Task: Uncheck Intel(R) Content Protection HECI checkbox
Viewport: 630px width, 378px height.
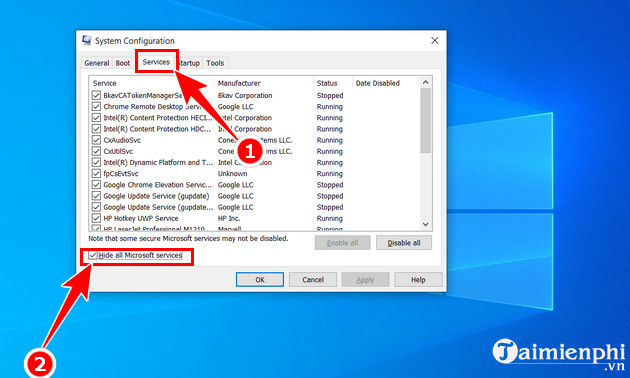Action: (x=96, y=118)
